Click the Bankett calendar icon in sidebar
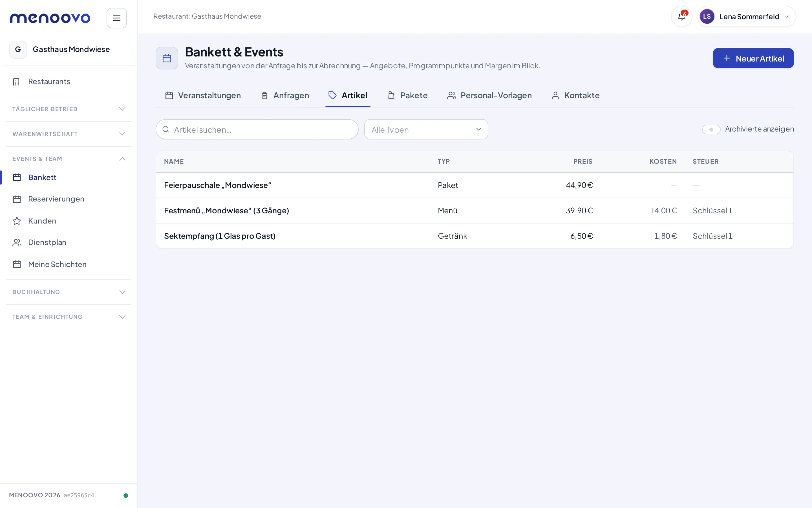 [17, 178]
